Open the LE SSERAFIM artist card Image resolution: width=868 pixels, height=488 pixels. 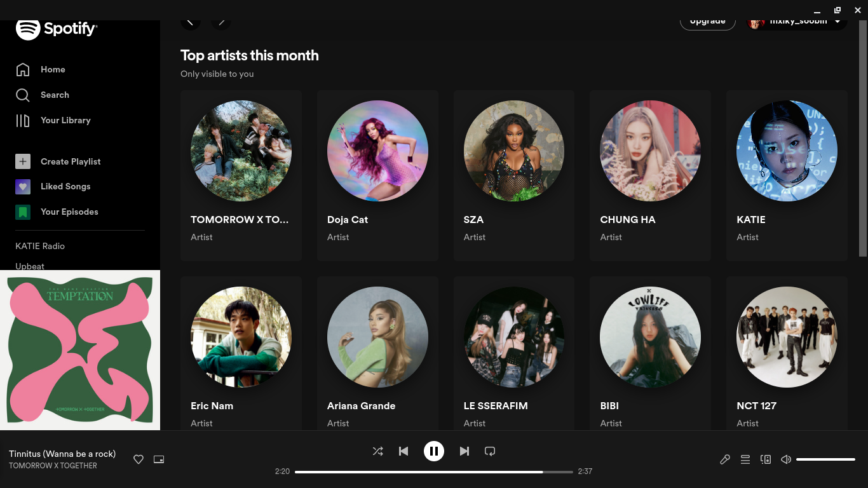pyautogui.click(x=514, y=353)
